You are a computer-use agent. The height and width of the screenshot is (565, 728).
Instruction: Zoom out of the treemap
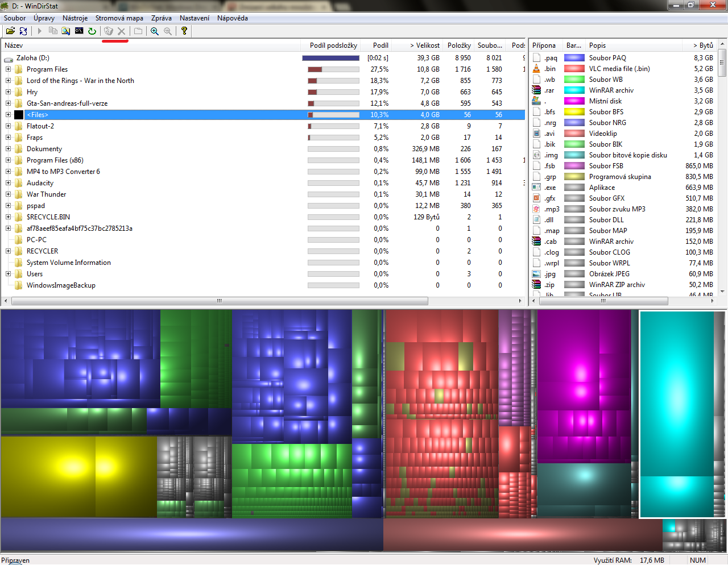[x=168, y=31]
